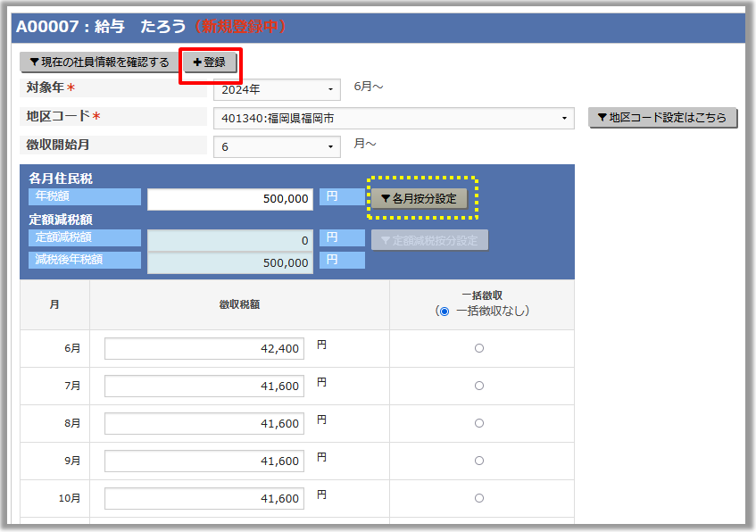
Task: Edit the 7月 徴収税額 field
Action: [204, 387]
